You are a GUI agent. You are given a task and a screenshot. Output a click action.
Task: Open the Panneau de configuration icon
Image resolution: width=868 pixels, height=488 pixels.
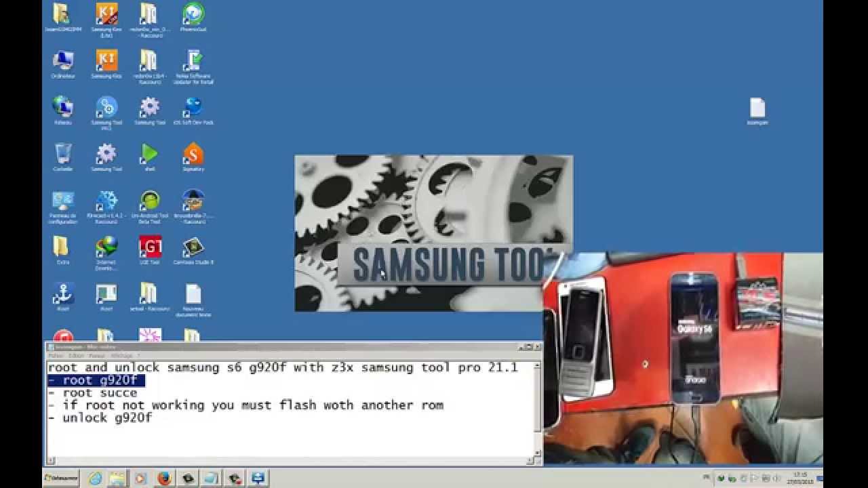click(63, 207)
